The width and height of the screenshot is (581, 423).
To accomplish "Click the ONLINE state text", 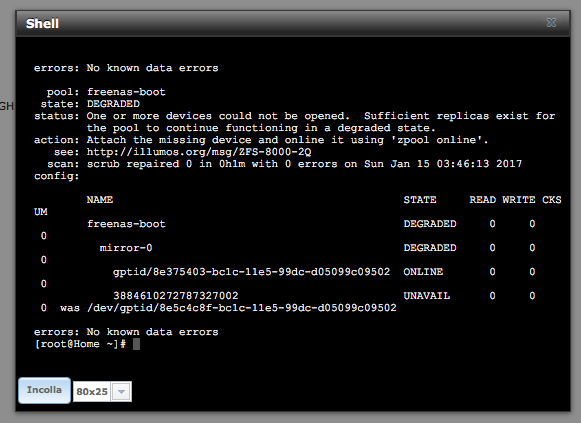I will coord(423,272).
